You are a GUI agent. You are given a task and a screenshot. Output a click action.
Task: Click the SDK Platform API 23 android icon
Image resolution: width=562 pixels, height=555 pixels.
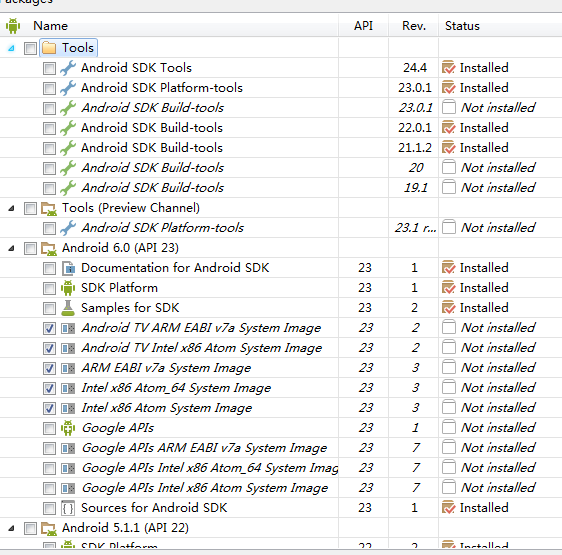point(68,288)
